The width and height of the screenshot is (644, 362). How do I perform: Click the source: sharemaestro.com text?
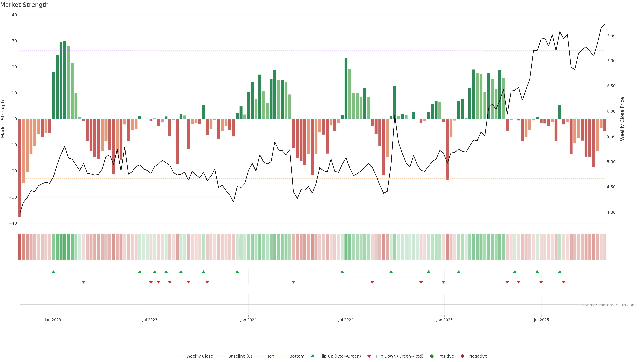pyautogui.click(x=609, y=305)
